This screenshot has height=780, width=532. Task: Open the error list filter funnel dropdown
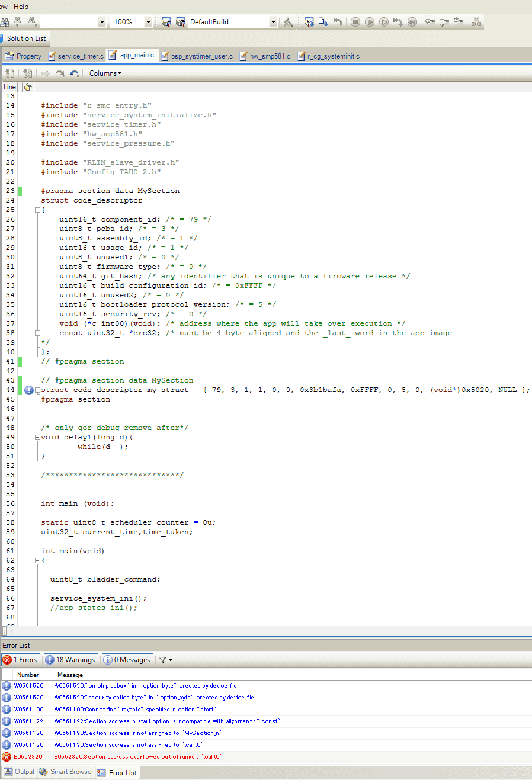[x=165, y=660]
